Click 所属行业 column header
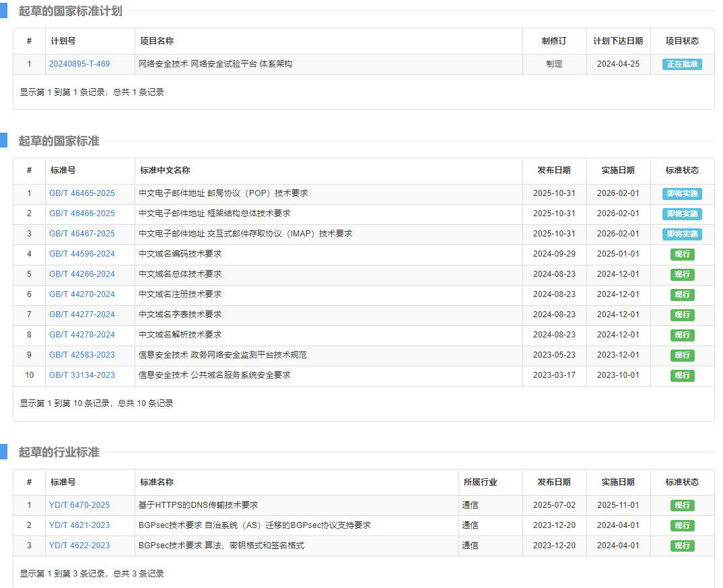This screenshot has height=588, width=723. tap(480, 482)
